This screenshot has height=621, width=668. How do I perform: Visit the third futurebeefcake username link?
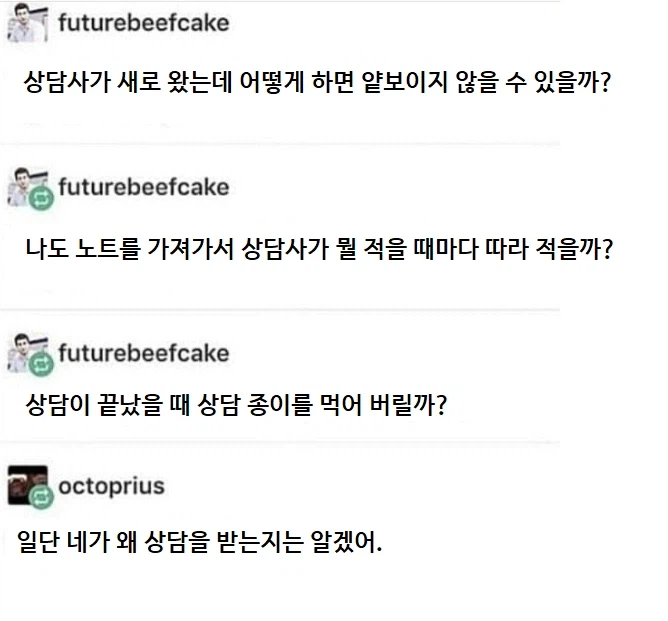coord(144,353)
